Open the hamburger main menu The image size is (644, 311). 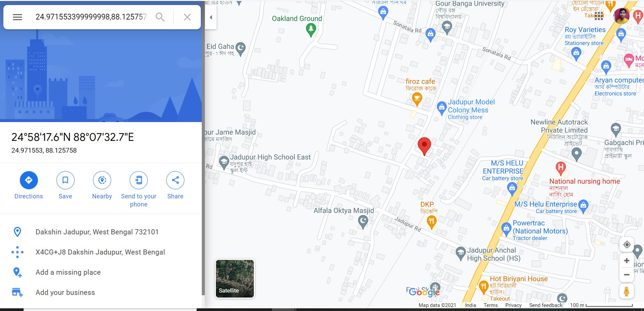point(17,17)
